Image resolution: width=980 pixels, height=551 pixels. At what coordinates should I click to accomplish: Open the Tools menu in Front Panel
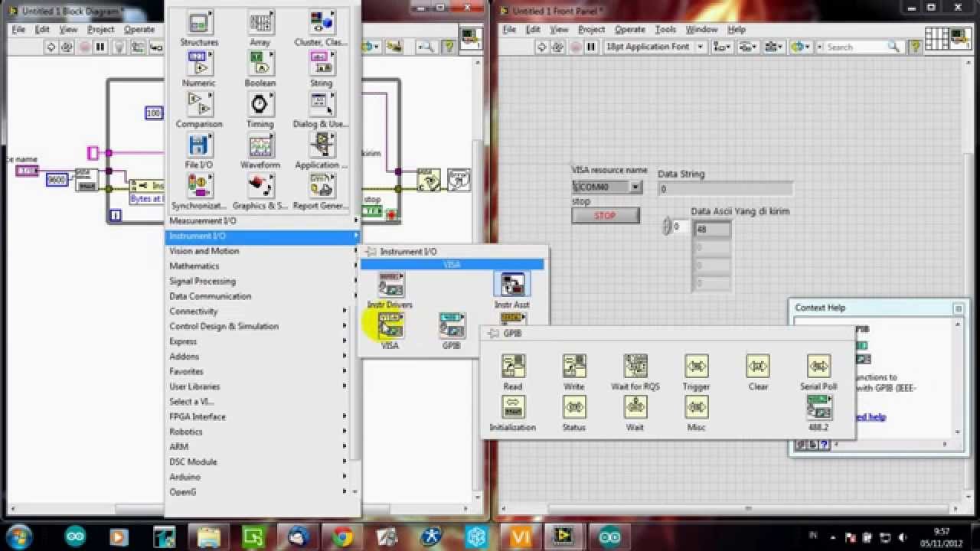[665, 29]
